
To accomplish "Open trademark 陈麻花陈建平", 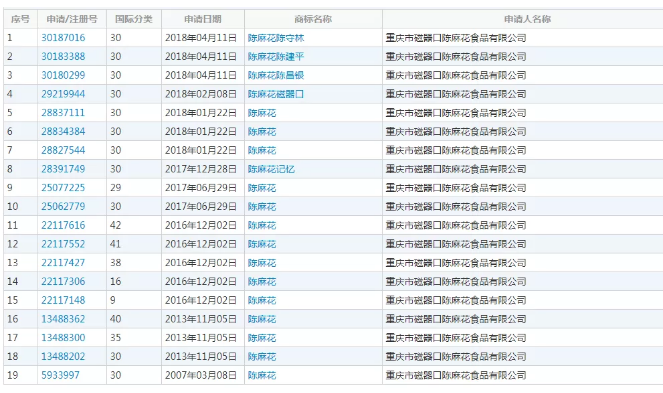I will (x=276, y=56).
